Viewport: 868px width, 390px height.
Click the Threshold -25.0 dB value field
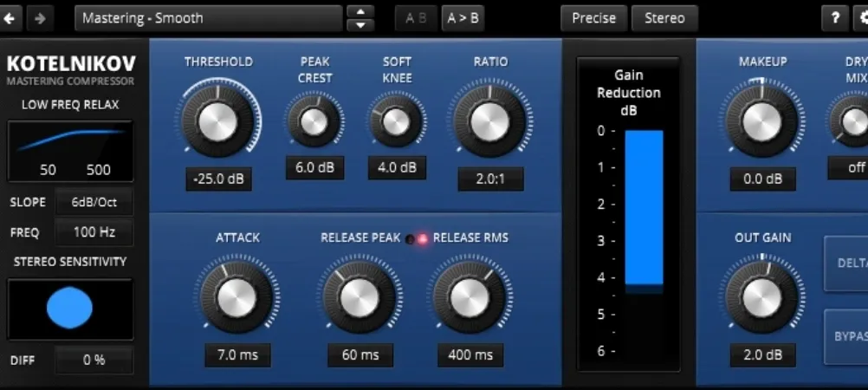pos(218,179)
